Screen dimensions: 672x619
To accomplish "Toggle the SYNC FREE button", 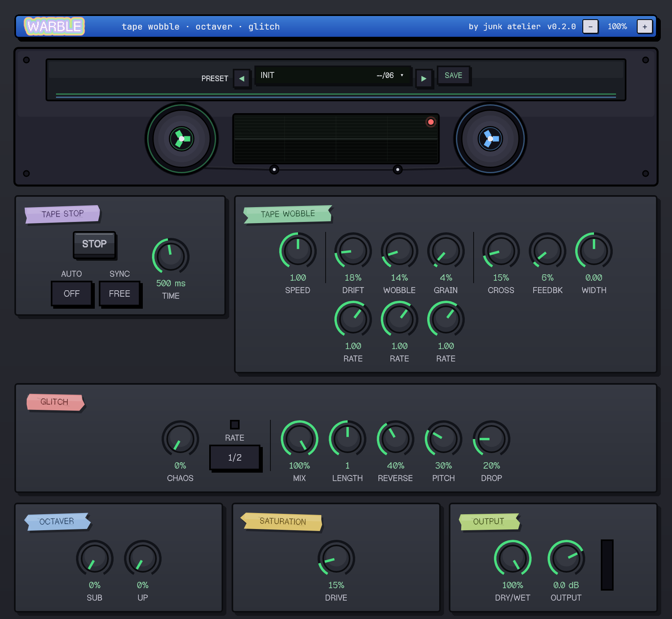I will (x=120, y=294).
